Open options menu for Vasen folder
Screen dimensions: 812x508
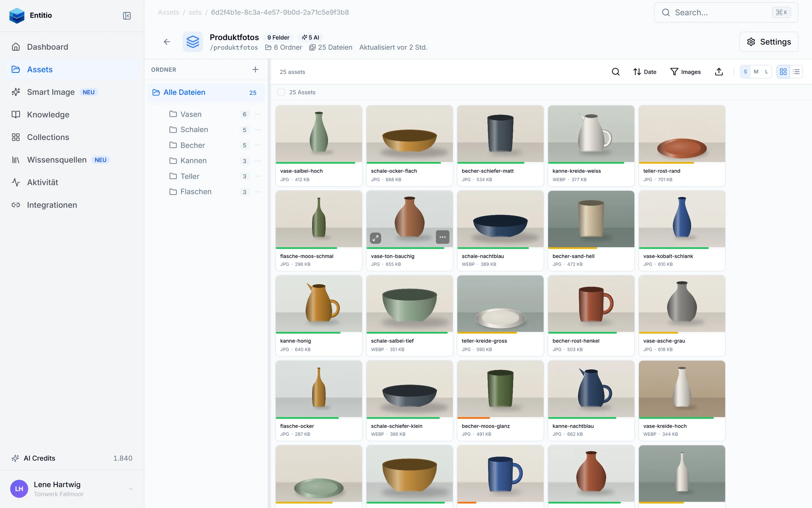point(257,114)
